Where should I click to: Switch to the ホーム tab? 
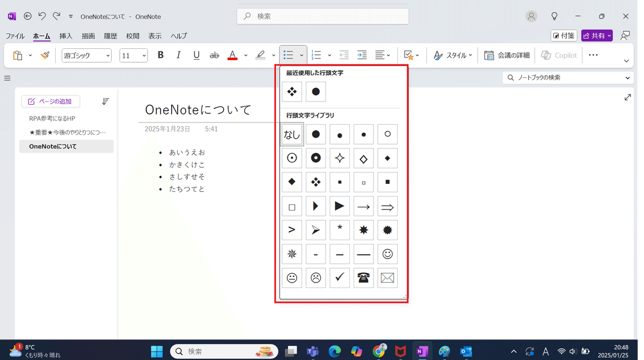coord(41,36)
